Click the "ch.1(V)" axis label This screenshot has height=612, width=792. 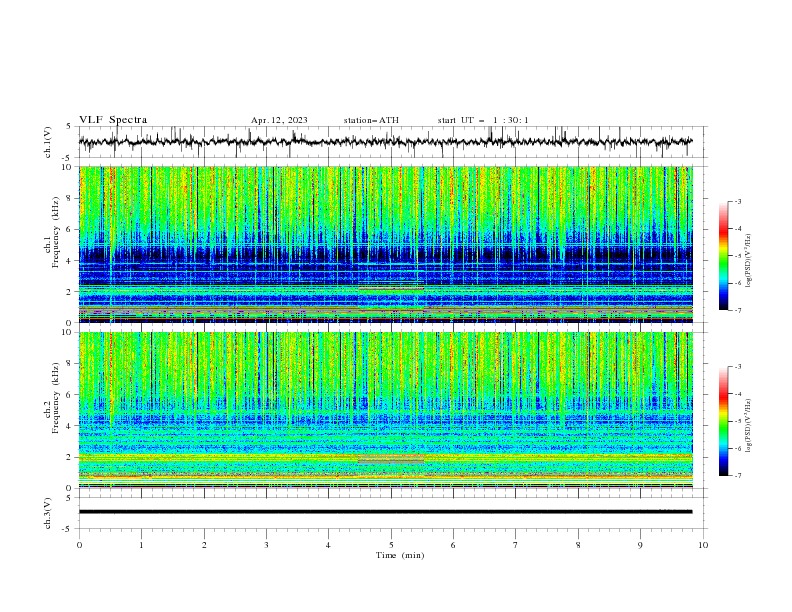[x=48, y=142]
